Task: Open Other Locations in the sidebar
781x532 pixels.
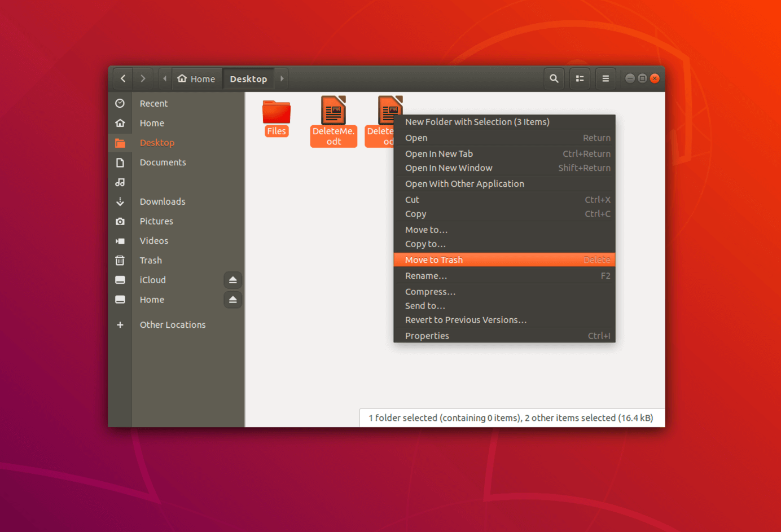Action: (172, 324)
